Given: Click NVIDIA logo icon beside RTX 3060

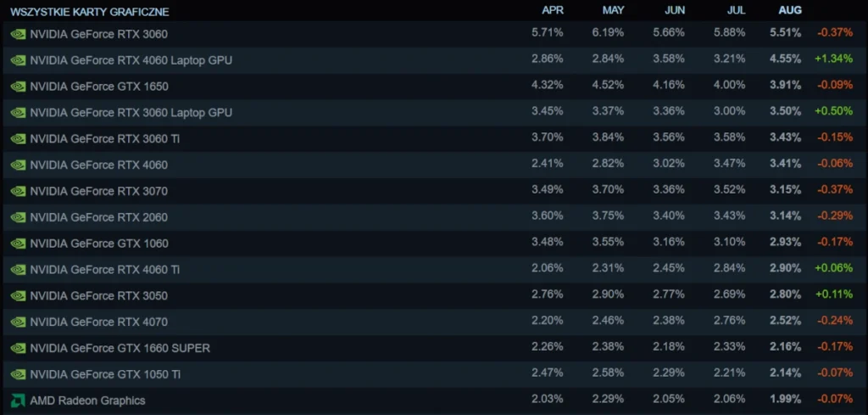Looking at the screenshot, I should [x=18, y=34].
